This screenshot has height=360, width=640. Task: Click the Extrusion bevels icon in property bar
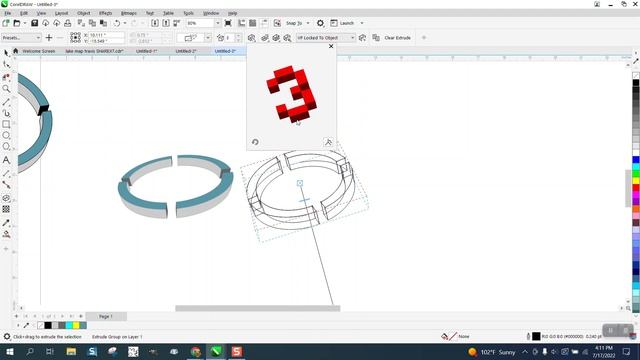(276, 38)
